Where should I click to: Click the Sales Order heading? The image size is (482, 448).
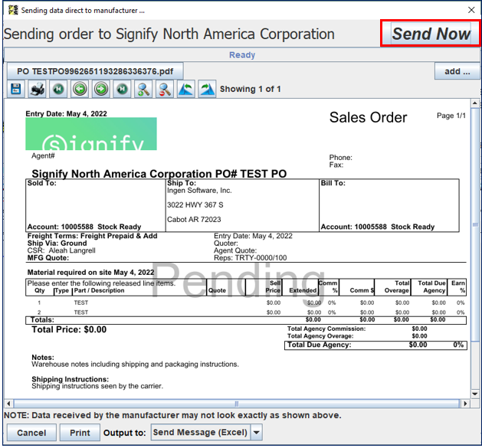(x=368, y=117)
